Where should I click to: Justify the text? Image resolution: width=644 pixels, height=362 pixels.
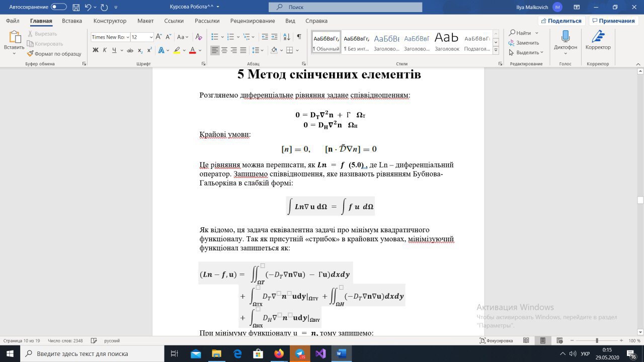244,50
